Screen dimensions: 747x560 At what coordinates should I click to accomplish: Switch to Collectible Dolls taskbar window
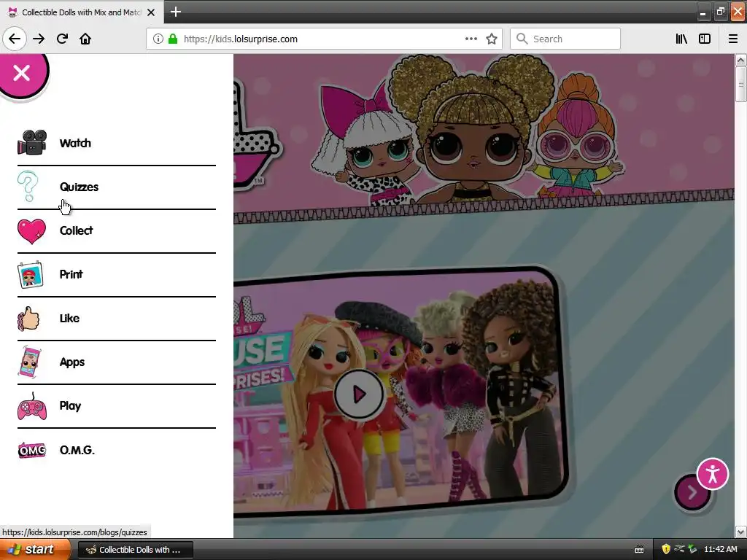click(135, 550)
